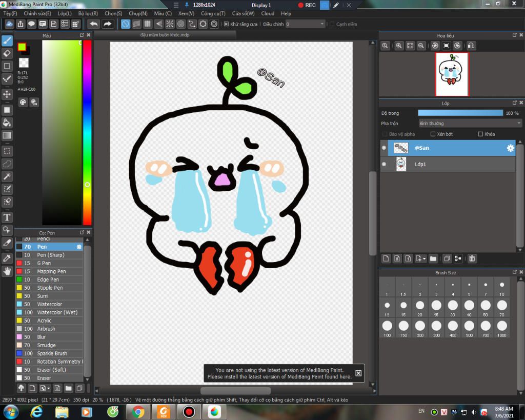Screen dimensions: 525x420
Task: Create a new layer folder
Action: (433, 258)
